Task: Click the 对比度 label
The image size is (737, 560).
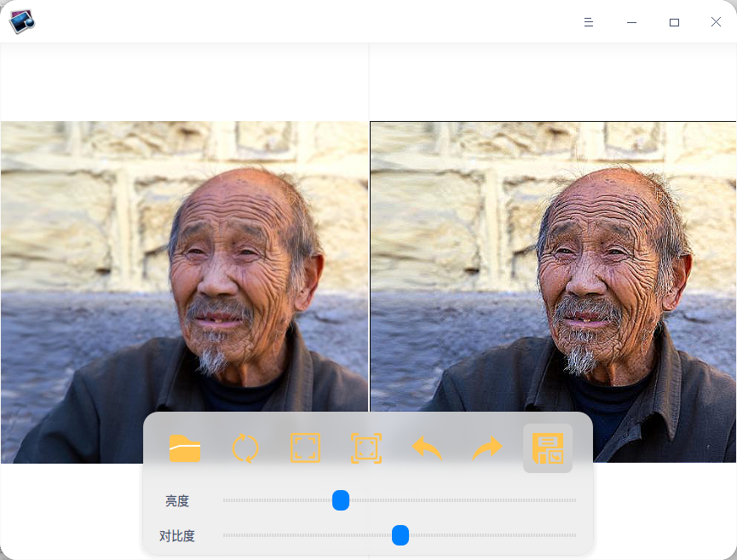Action: point(176,536)
